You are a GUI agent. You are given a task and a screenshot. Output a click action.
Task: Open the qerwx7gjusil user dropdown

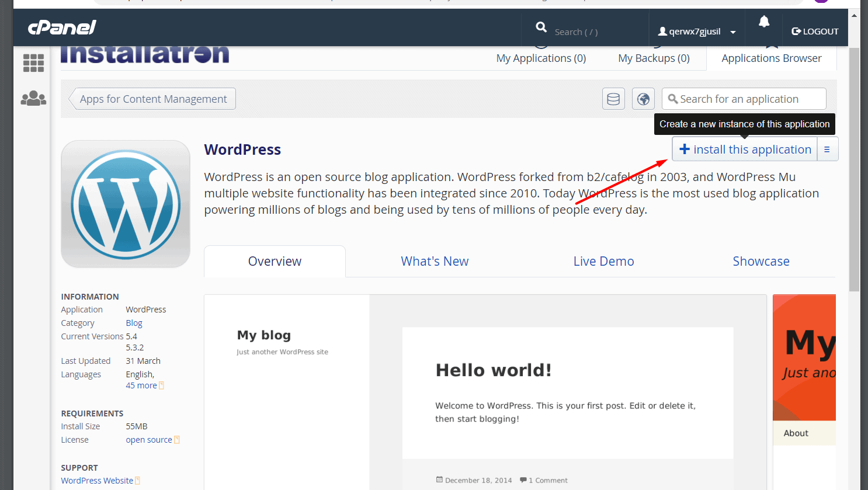point(697,32)
